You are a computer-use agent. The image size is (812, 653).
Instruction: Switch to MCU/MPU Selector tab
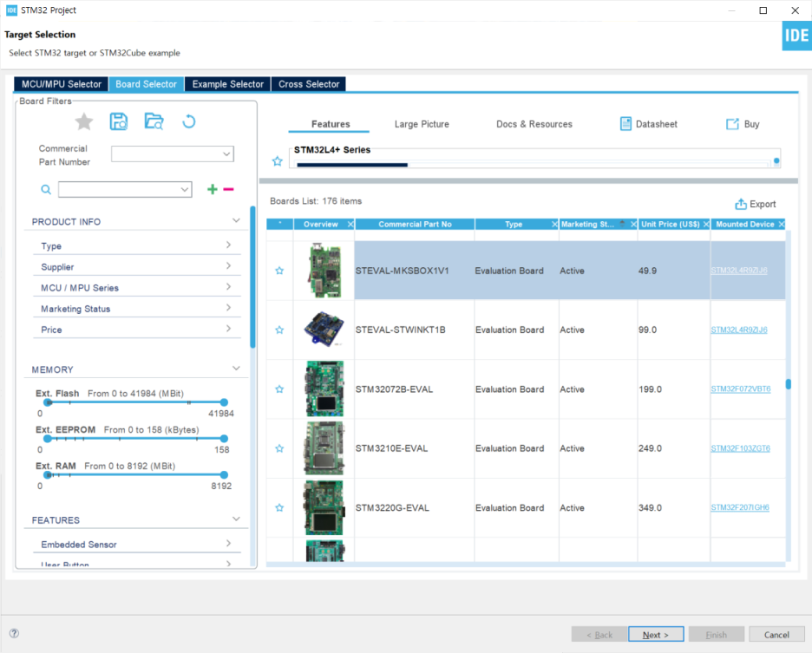(62, 84)
